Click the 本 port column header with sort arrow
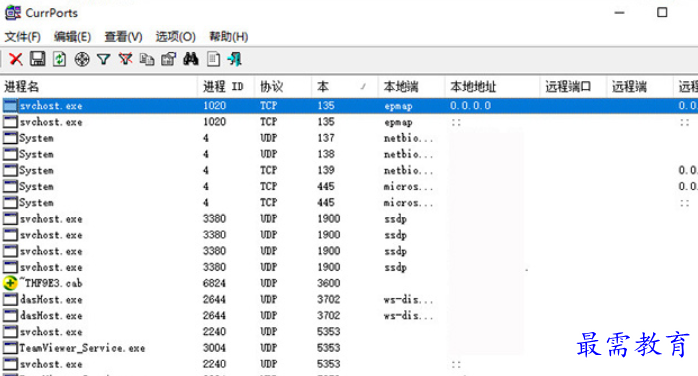This screenshot has height=376, width=698. (x=345, y=86)
